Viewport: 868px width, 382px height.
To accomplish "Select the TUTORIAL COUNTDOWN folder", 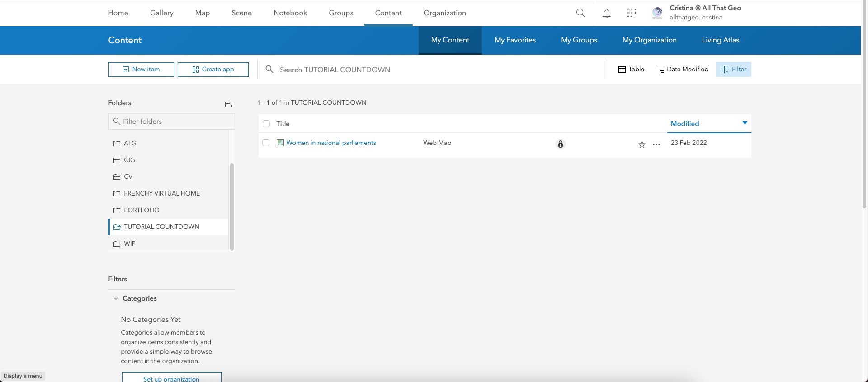I will coord(168,227).
